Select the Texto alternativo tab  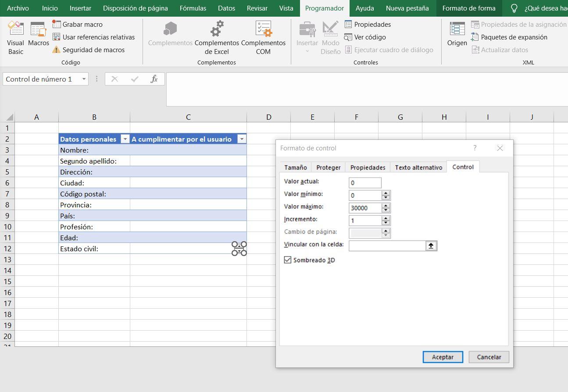(418, 167)
